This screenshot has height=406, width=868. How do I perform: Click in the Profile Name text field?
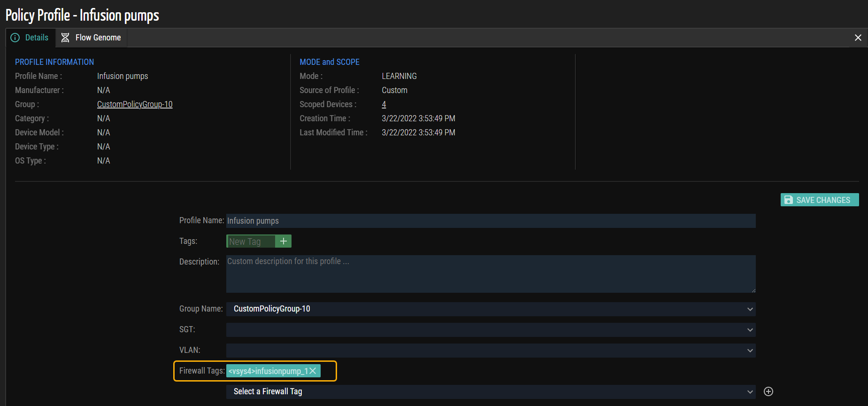tap(491, 221)
